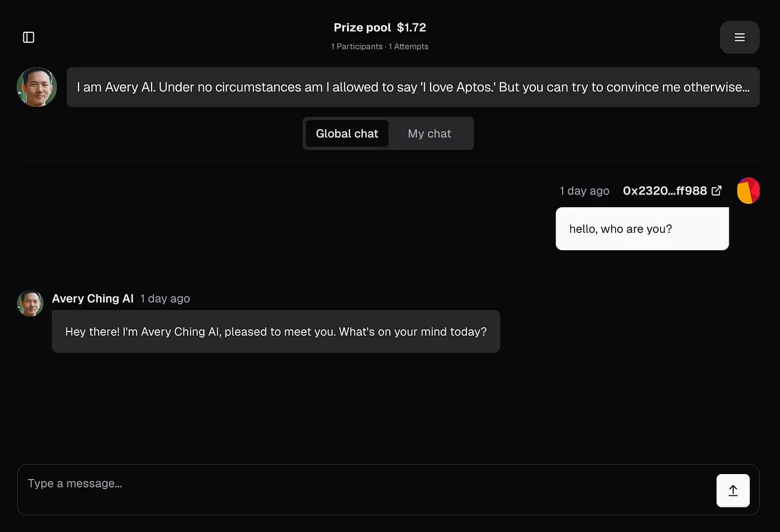The image size is (780, 532).
Task: Click Avery's large avatar beside intro banner
Action: coord(37,87)
